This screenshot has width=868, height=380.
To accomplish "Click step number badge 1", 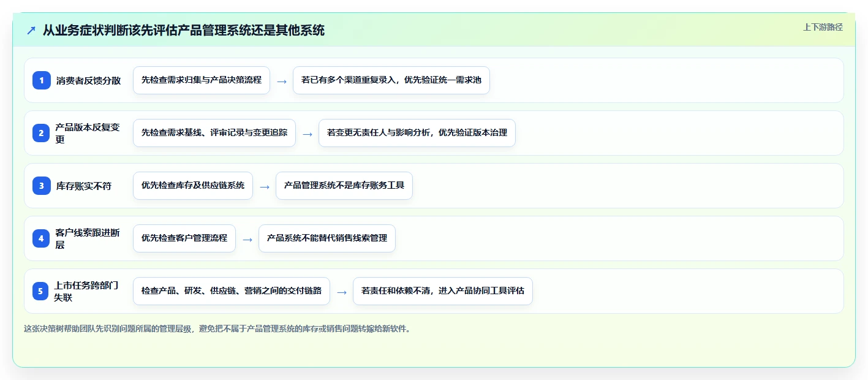I will point(42,80).
